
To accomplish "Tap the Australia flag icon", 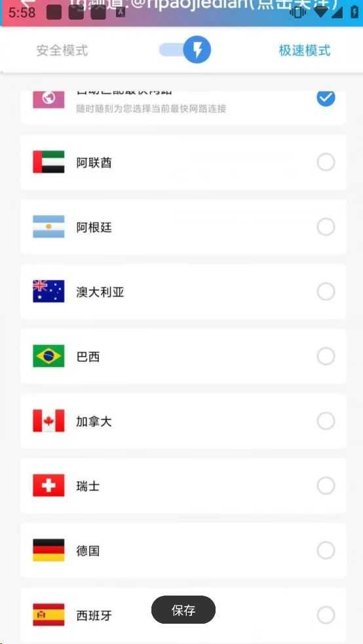I will pyautogui.click(x=48, y=291).
